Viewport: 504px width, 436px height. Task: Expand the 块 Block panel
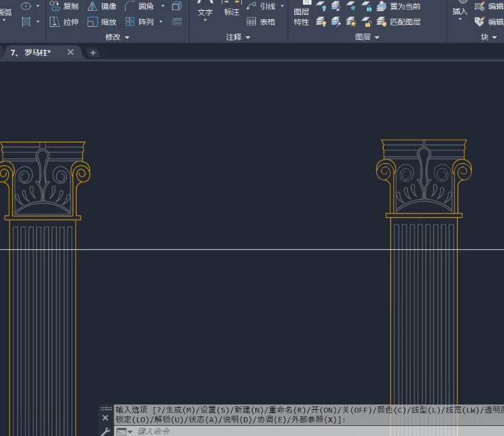click(x=489, y=37)
